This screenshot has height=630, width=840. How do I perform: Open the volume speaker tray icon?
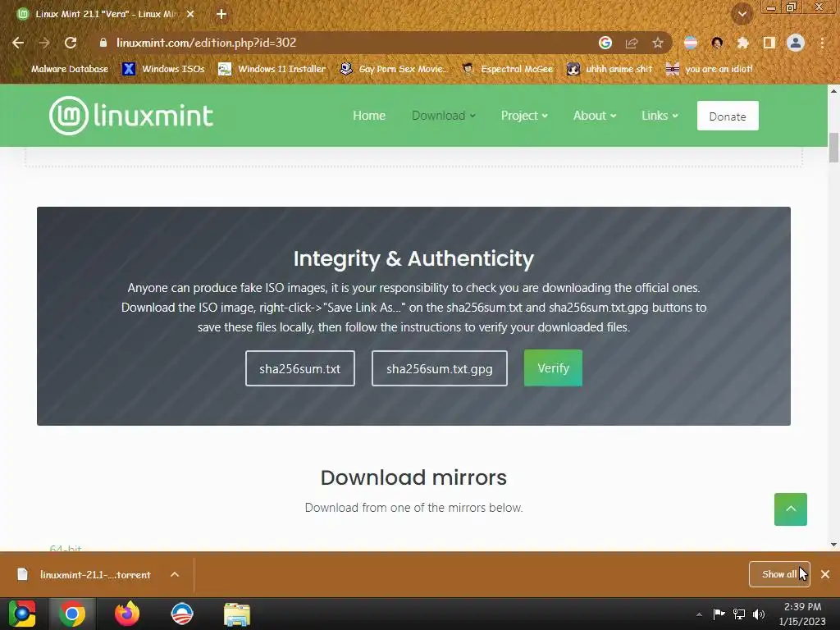(759, 614)
